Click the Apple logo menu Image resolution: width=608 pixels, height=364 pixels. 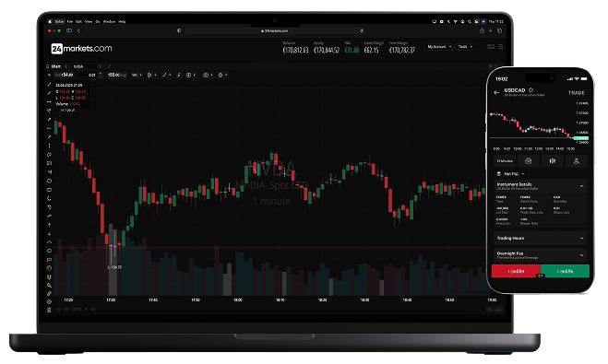tap(50, 22)
